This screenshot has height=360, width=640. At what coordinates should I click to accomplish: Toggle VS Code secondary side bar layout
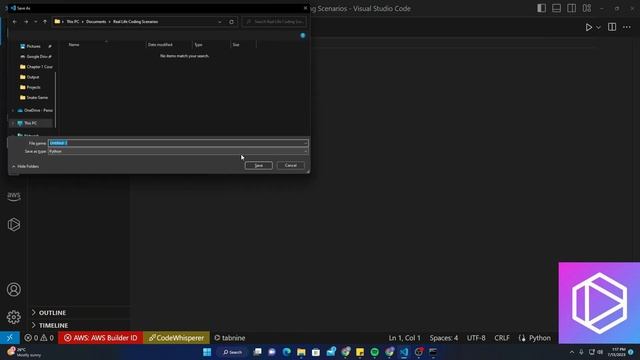pos(571,8)
